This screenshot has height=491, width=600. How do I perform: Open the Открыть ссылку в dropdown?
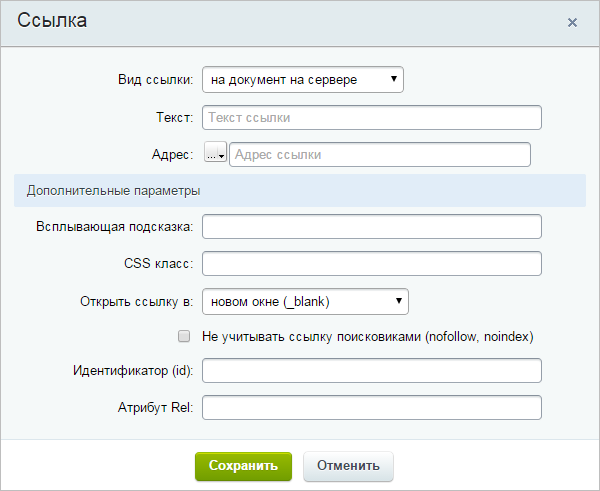(305, 302)
